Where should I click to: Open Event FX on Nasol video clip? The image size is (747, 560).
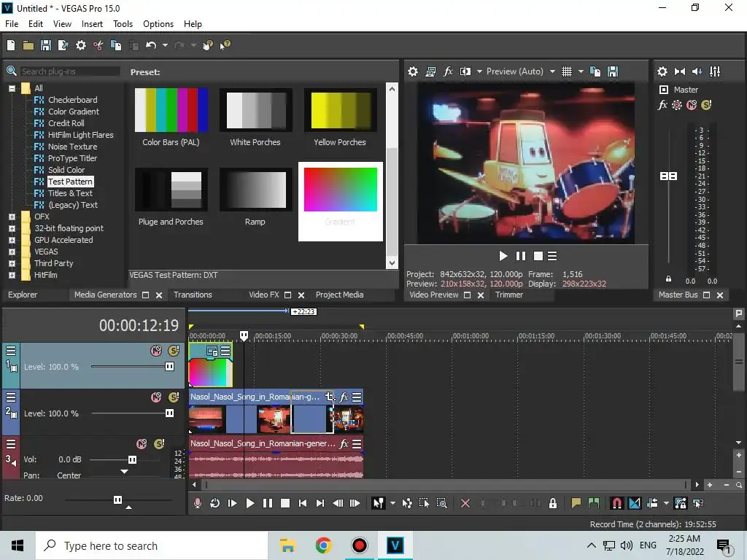pos(344,397)
